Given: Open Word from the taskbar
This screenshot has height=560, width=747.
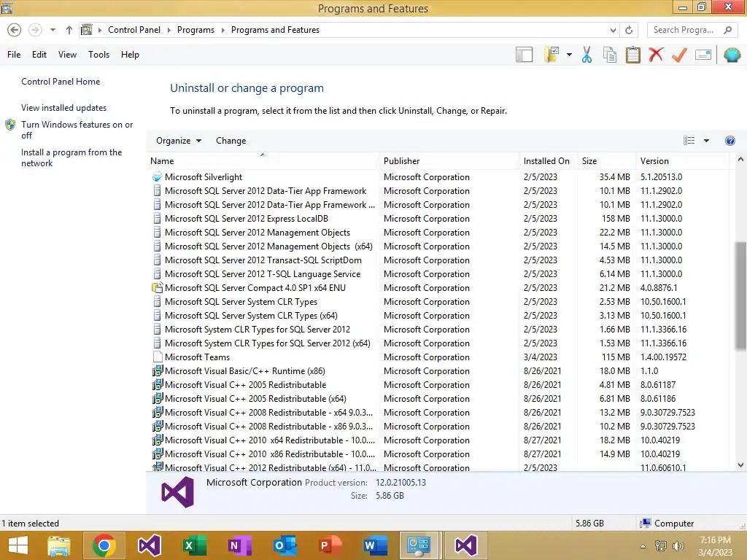Looking at the screenshot, I should click(x=376, y=545).
